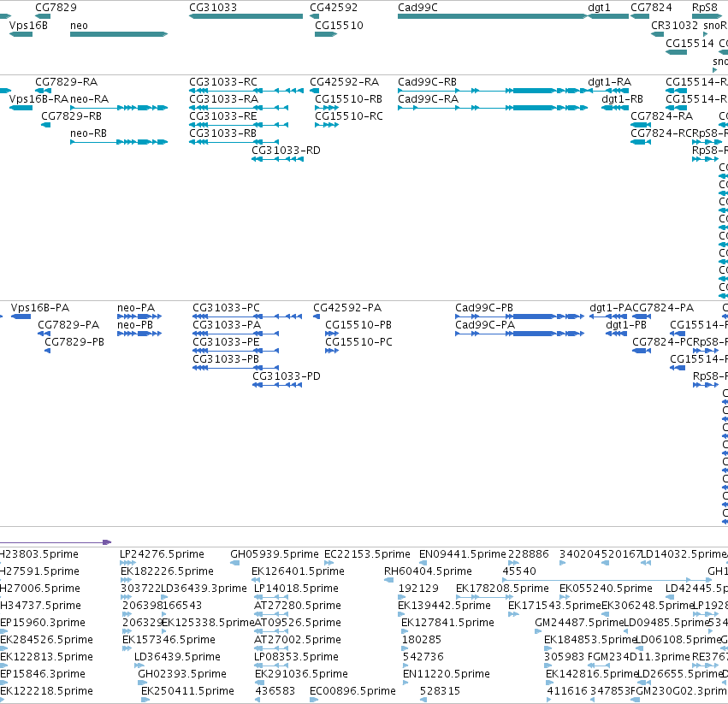The image size is (728, 704).
Task: Click the CG15514 gene label
Action: (x=690, y=43)
